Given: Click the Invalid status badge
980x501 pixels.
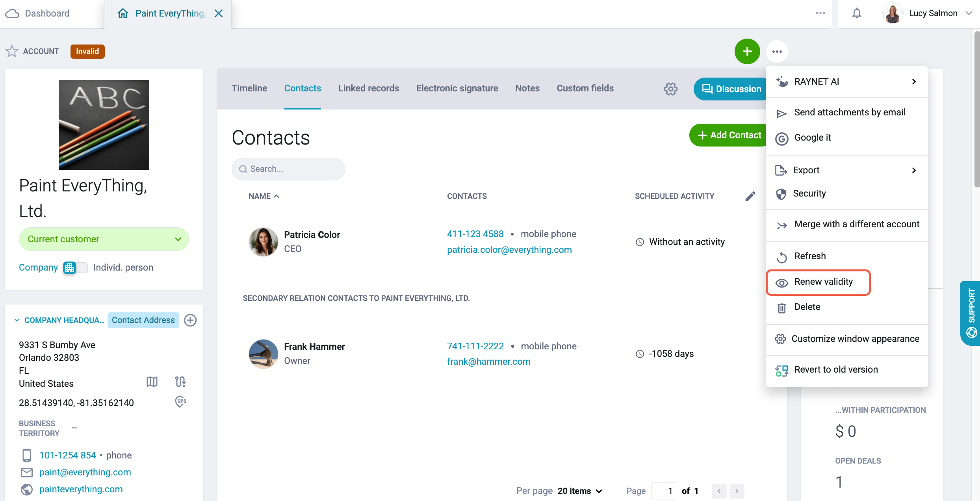Looking at the screenshot, I should coord(87,51).
